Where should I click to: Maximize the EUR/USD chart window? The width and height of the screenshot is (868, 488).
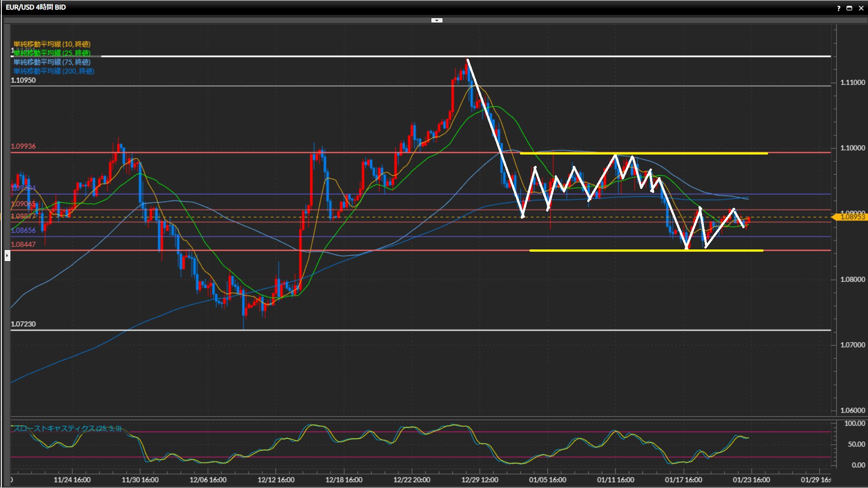tap(849, 8)
